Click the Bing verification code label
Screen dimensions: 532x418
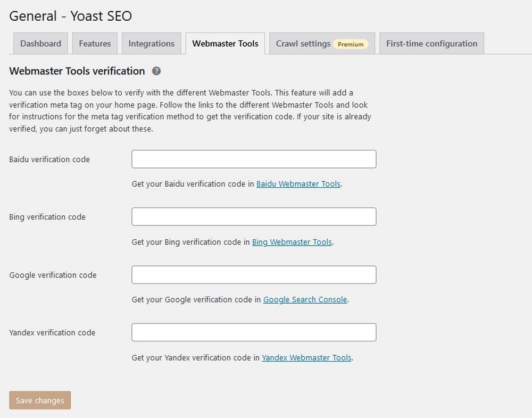(47, 217)
